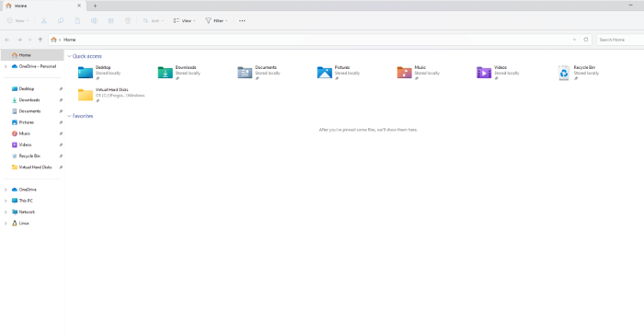The width and height of the screenshot is (644, 335).
Task: Click pin icon beside sidebar Music
Action: (61, 133)
